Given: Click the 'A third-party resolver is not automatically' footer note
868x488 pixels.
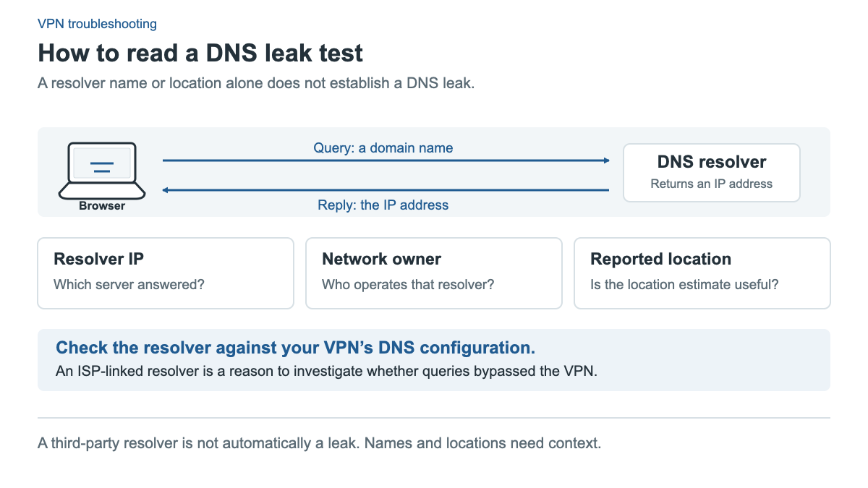Looking at the screenshot, I should (319, 443).
